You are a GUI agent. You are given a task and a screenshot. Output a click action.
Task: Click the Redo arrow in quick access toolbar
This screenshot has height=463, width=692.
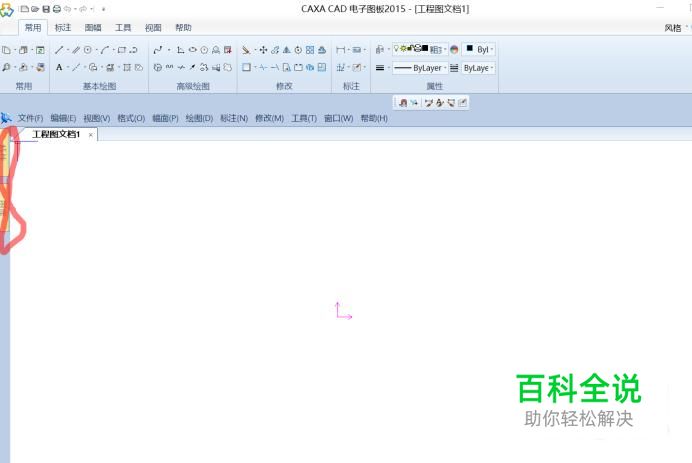point(83,9)
